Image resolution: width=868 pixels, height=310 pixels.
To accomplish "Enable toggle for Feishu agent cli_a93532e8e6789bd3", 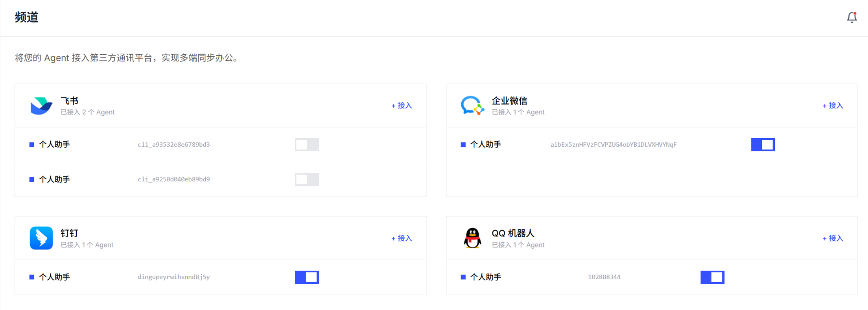I will pyautogui.click(x=307, y=144).
